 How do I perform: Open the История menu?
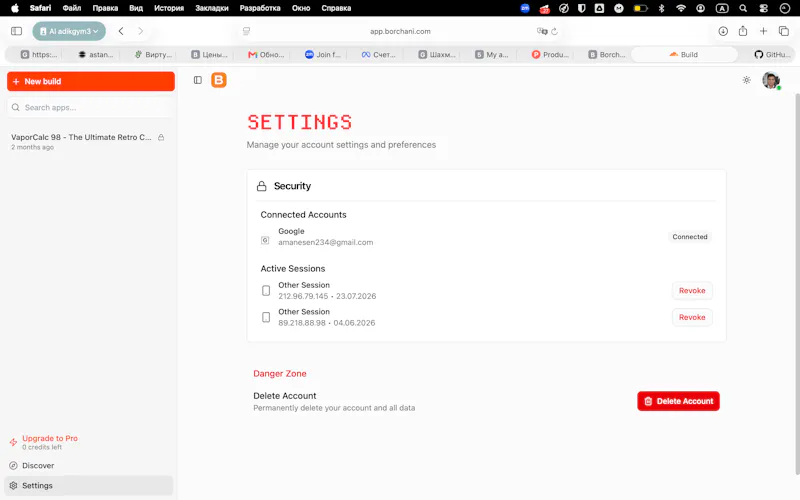click(x=169, y=8)
